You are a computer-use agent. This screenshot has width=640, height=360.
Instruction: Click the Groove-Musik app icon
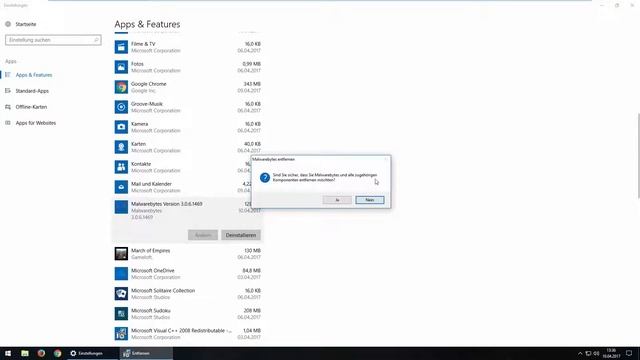click(121, 107)
